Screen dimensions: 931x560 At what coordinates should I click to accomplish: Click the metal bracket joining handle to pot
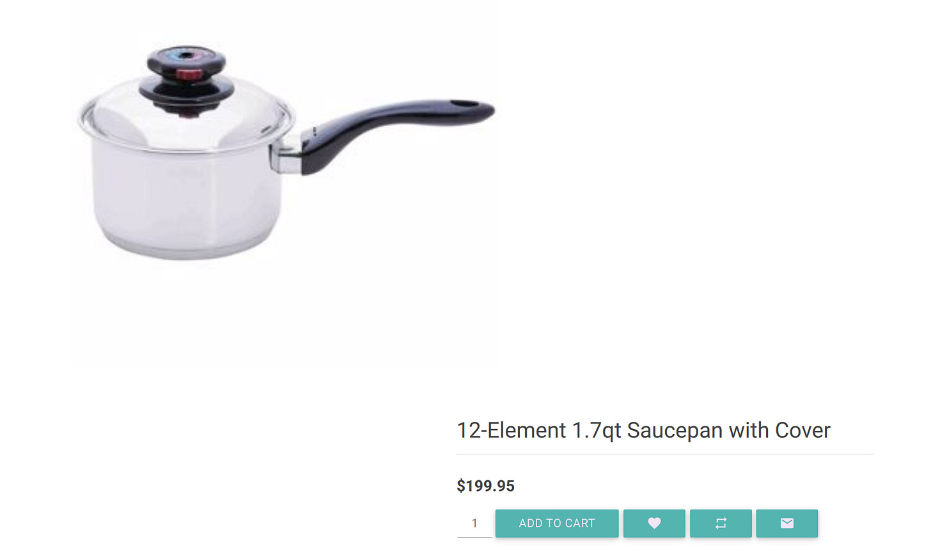pos(286,158)
